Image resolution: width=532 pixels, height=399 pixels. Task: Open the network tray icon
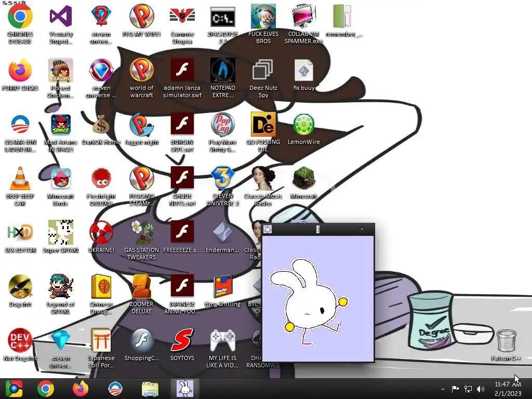coord(468,389)
